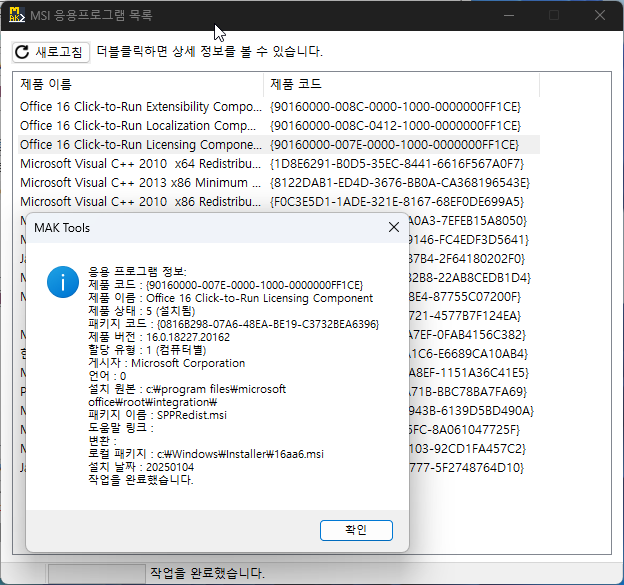Minimize the MSI 응용프로그램 목록 window

coord(509,16)
